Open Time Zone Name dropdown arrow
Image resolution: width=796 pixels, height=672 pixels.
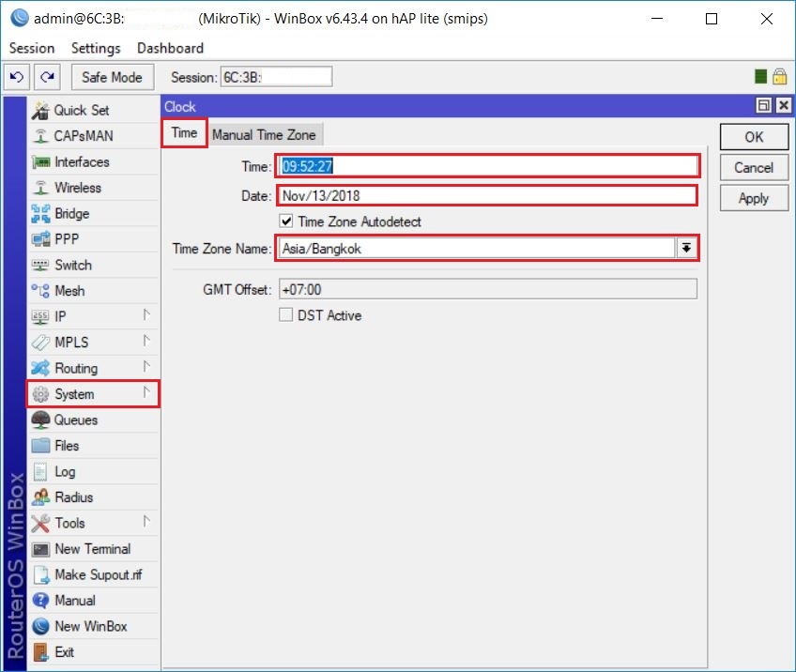[x=686, y=248]
